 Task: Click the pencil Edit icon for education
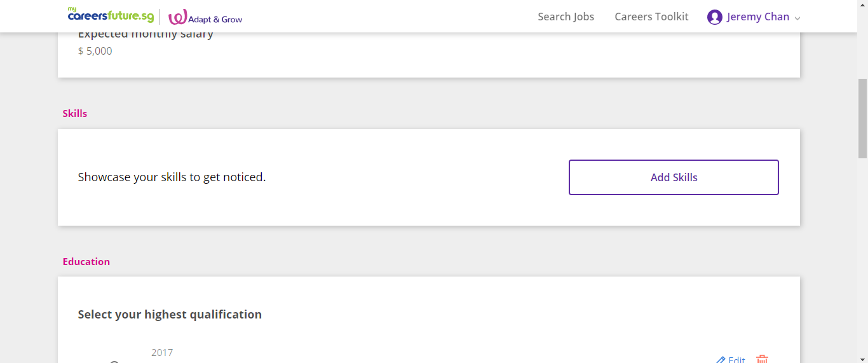721,360
